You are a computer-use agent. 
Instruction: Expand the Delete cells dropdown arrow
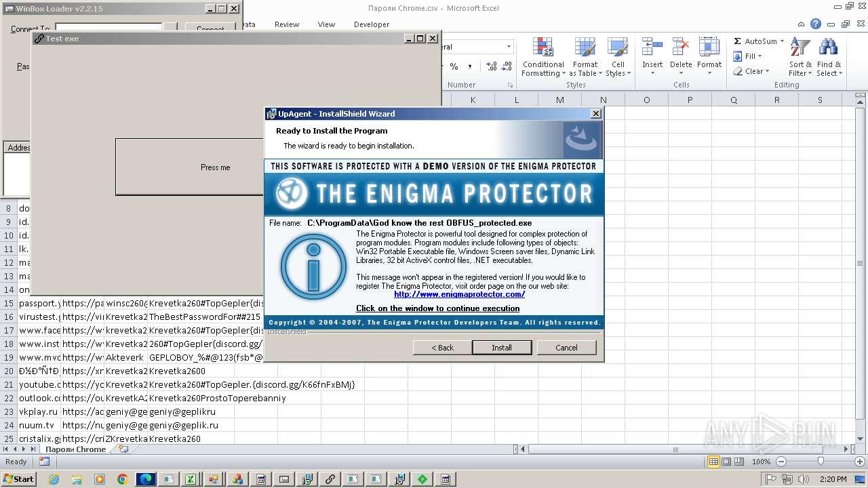[x=680, y=73]
